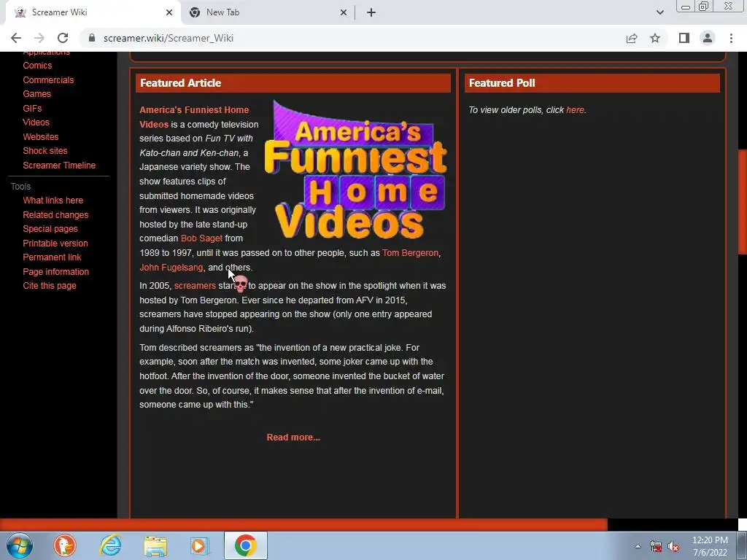747x560 pixels.
Task: Close the Screamer Wiki tab
Action: coord(169,12)
